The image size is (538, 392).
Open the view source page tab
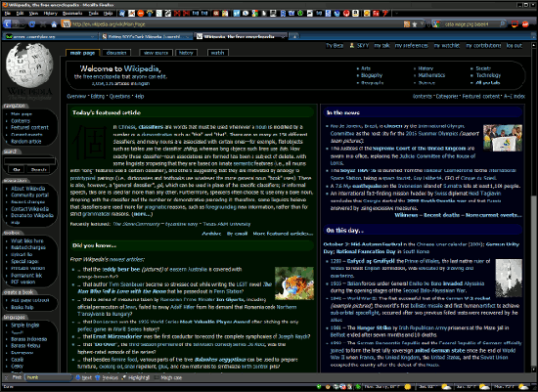point(156,53)
